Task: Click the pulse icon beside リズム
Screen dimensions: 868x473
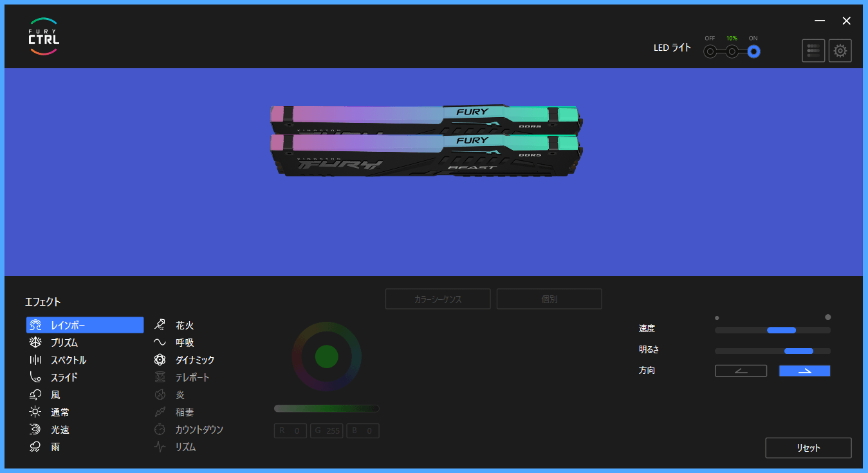Action: point(160,447)
